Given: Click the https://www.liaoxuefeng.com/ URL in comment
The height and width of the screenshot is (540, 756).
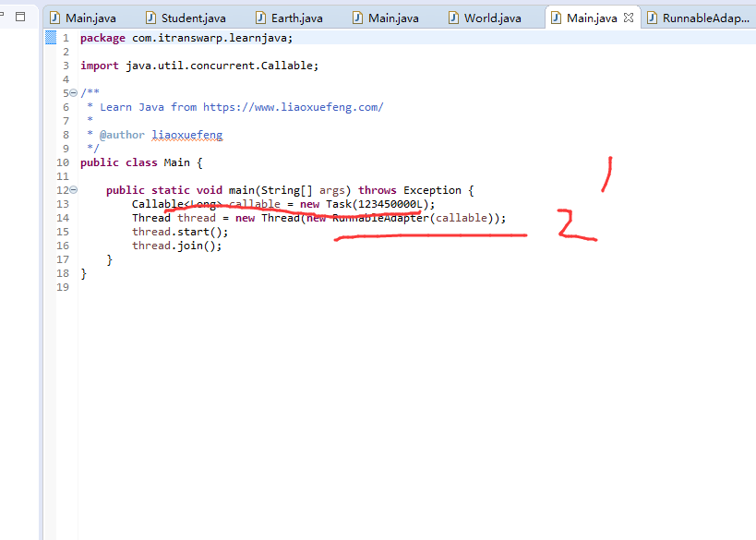Looking at the screenshot, I should [294, 107].
